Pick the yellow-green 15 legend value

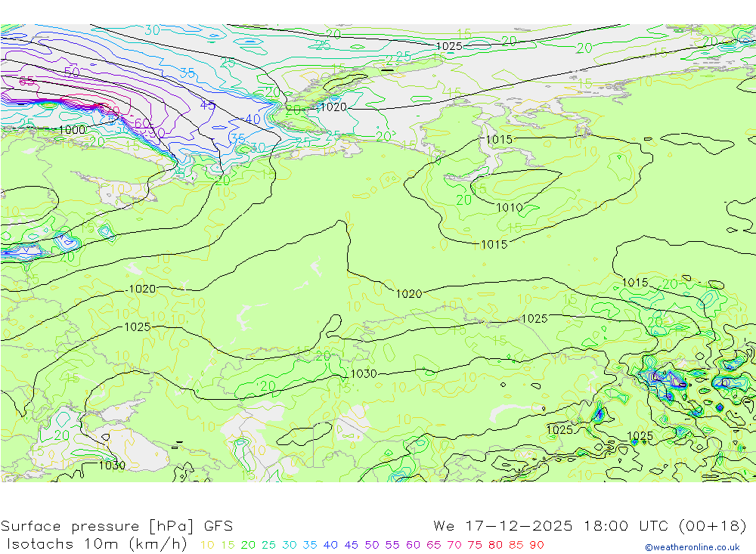pos(228,546)
